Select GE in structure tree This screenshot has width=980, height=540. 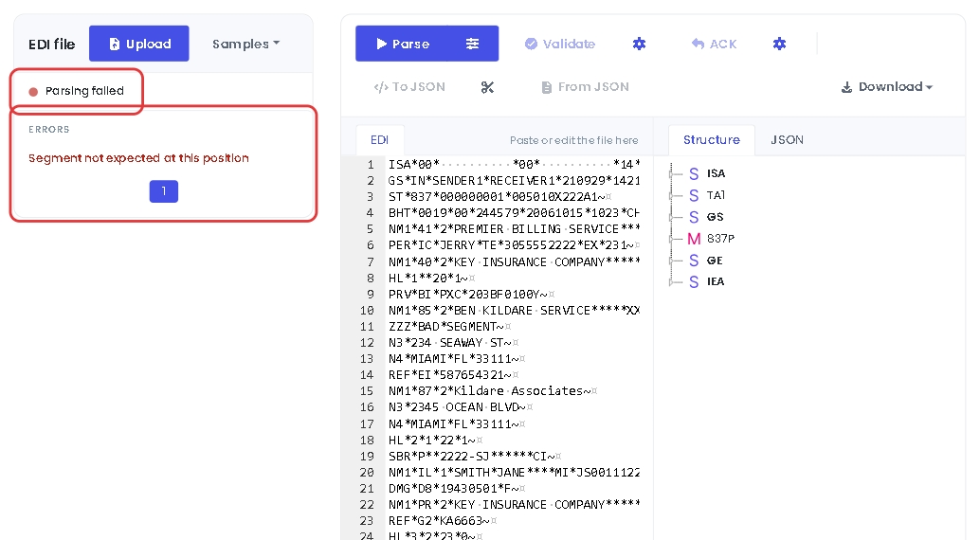click(x=715, y=261)
